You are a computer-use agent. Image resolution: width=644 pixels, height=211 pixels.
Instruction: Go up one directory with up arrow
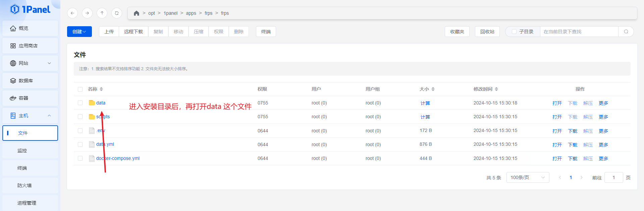(102, 13)
